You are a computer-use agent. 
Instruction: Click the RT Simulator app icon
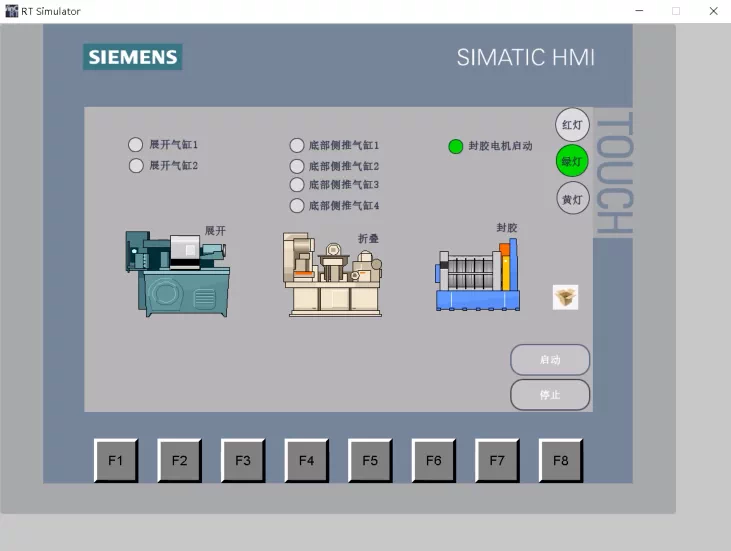pos(11,11)
